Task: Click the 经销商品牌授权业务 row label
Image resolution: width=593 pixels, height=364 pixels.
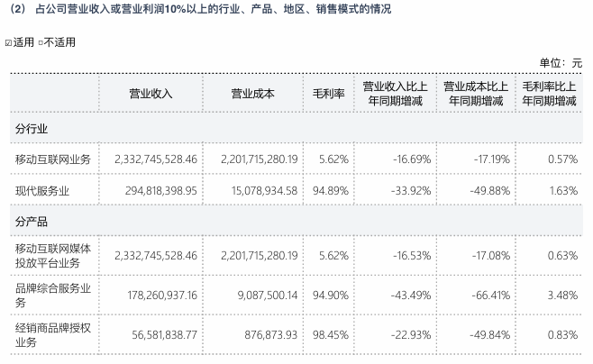Action: click(x=53, y=334)
